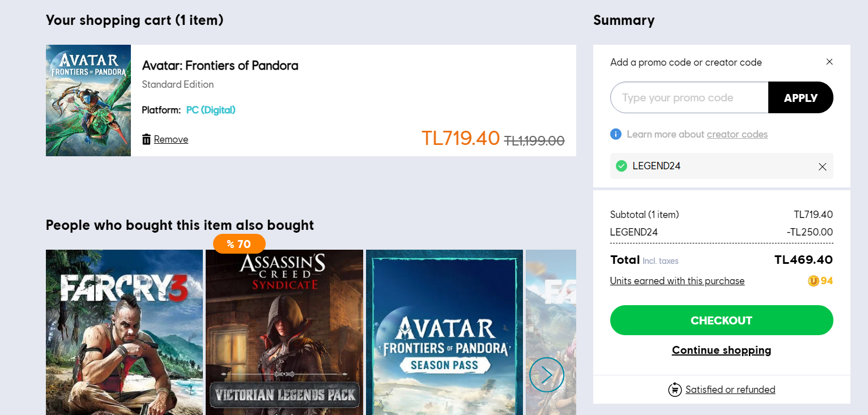The width and height of the screenshot is (868, 415).
Task: Follow the Continue shopping link
Action: tap(721, 350)
